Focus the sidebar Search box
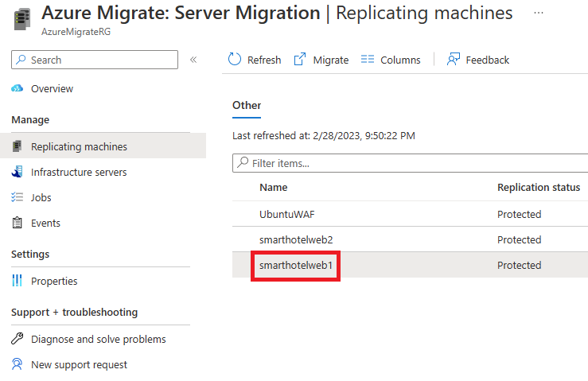 tap(95, 60)
